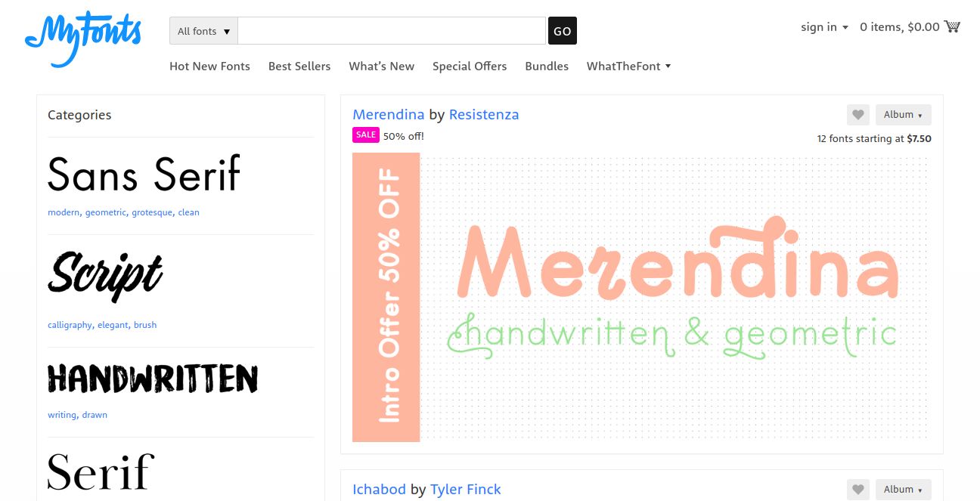The width and height of the screenshot is (980, 501).
Task: Open the Hot New Fonts menu item
Action: pyautogui.click(x=209, y=66)
